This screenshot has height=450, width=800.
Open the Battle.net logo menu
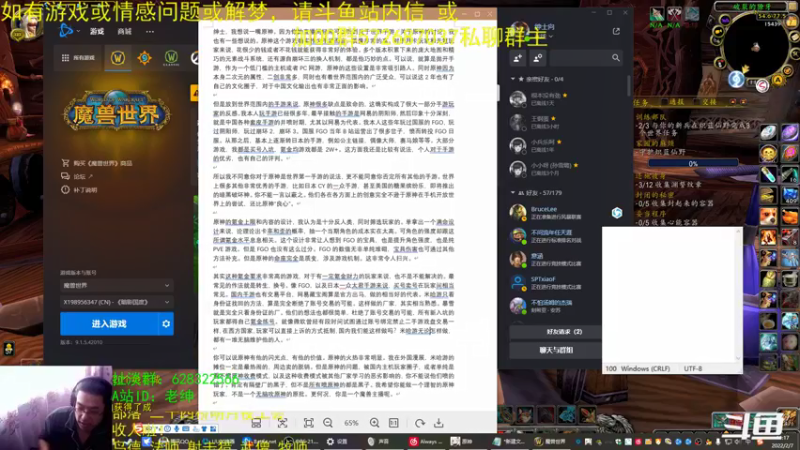[x=66, y=31]
